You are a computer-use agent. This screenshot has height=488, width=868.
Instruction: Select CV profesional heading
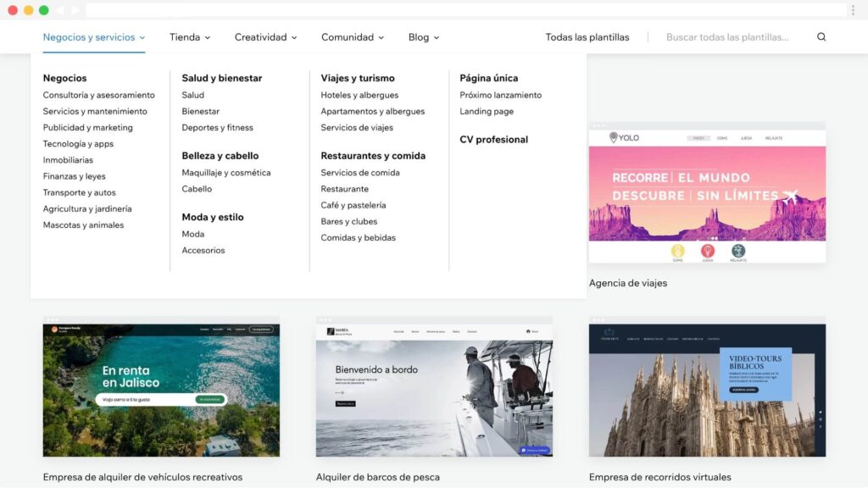(x=493, y=140)
